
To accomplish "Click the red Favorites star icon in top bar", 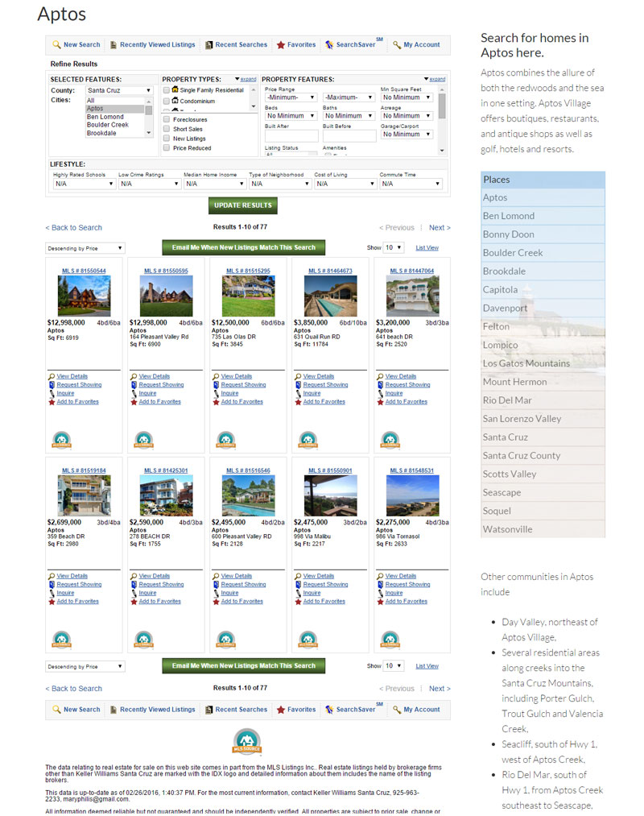I will (x=281, y=44).
